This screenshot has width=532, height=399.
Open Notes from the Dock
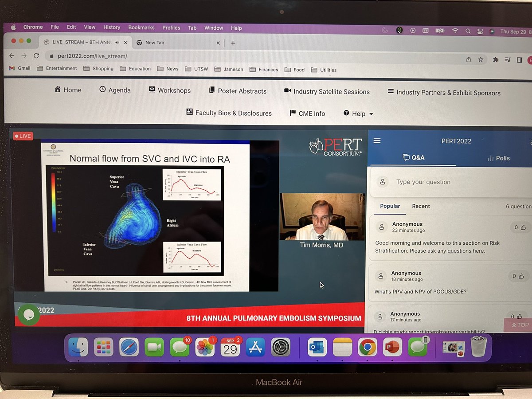tap(342, 347)
